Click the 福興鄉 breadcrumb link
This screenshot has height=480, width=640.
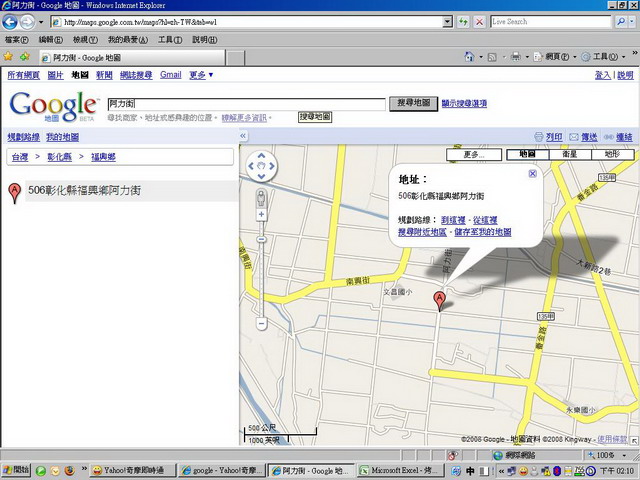click(103, 157)
